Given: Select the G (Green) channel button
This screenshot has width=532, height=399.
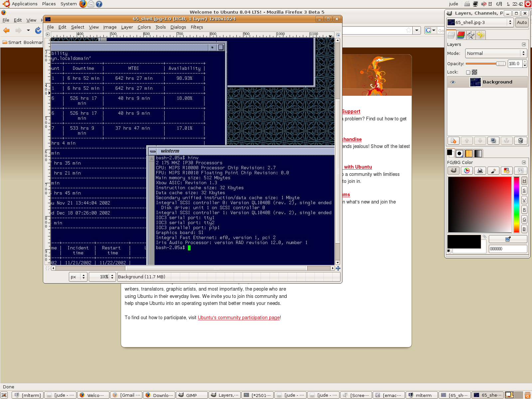Looking at the screenshot, I should tap(524, 219).
